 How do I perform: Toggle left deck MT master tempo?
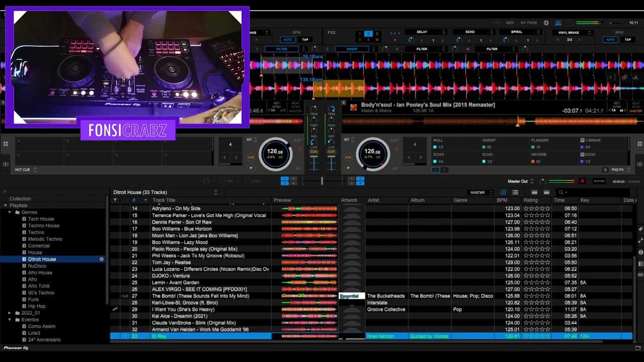298,169
